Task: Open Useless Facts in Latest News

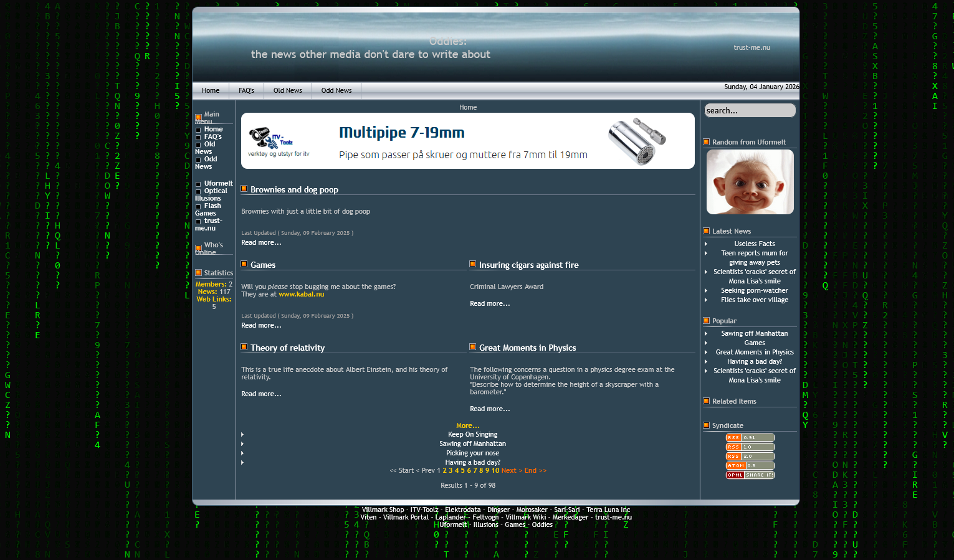Action: [x=754, y=244]
